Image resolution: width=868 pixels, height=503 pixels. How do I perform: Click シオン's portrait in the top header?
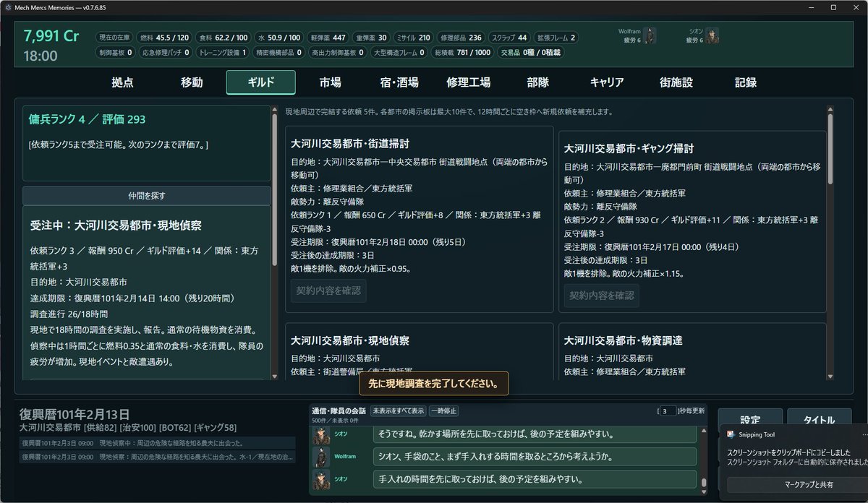(712, 35)
